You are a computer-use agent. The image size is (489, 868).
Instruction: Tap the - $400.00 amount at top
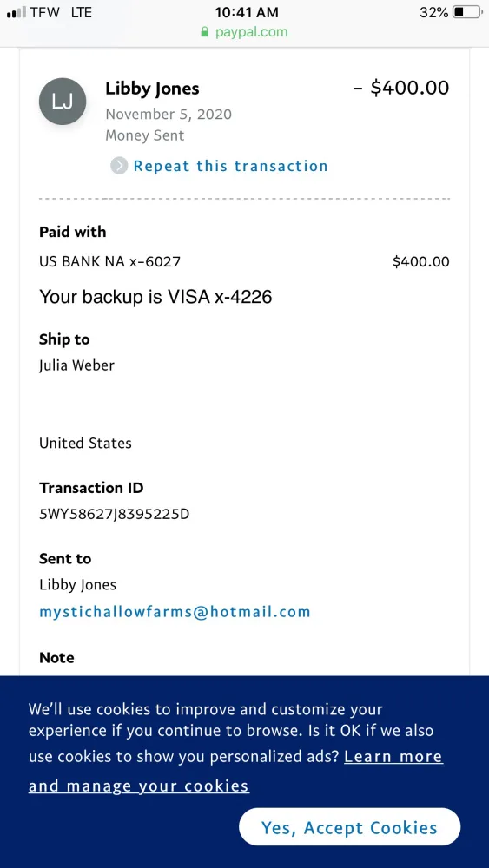click(401, 88)
